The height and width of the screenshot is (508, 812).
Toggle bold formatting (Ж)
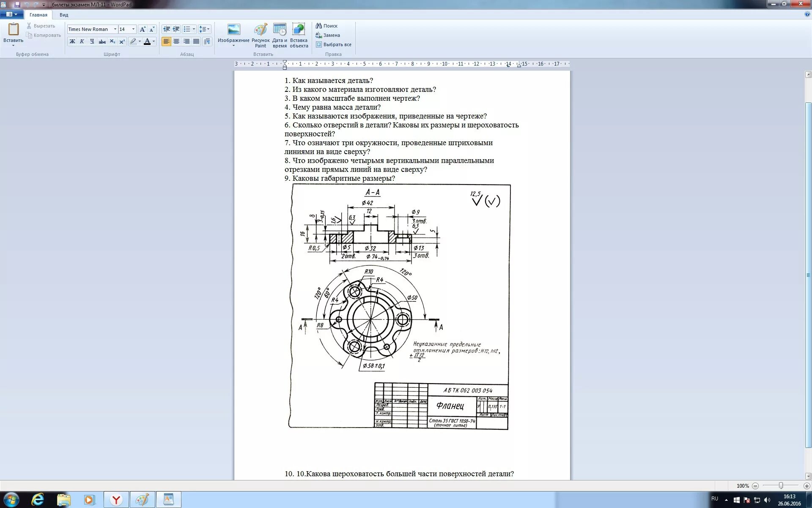[x=72, y=41]
